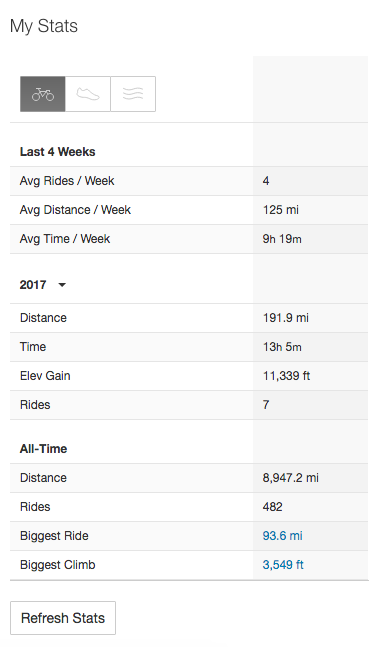Click the 2017 Elev Gain row label
Screen dimensions: 386x647
click(x=45, y=375)
